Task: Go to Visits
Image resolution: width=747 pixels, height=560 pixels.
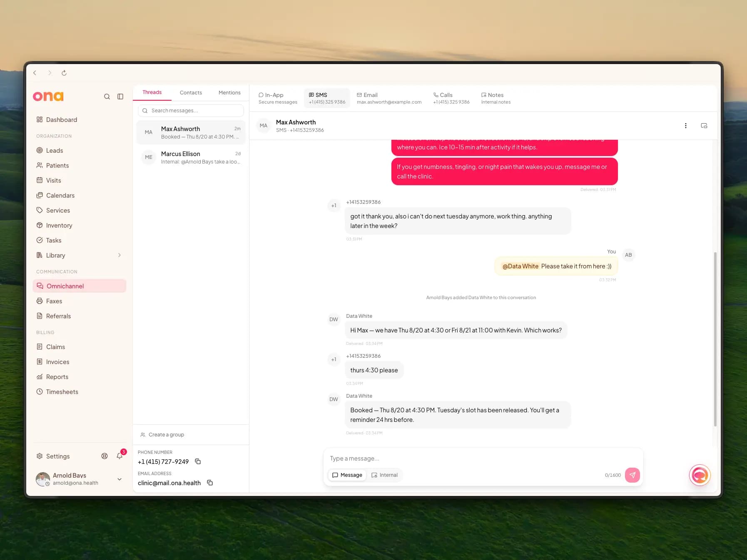Action: pos(79,181)
